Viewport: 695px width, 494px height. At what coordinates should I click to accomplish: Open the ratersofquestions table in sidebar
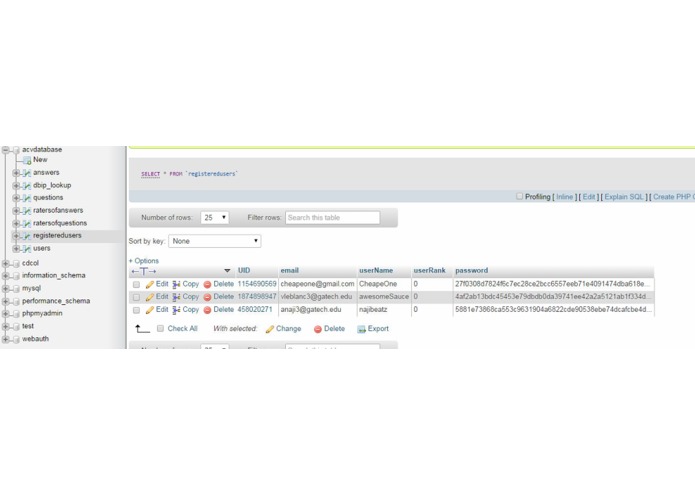click(x=60, y=223)
